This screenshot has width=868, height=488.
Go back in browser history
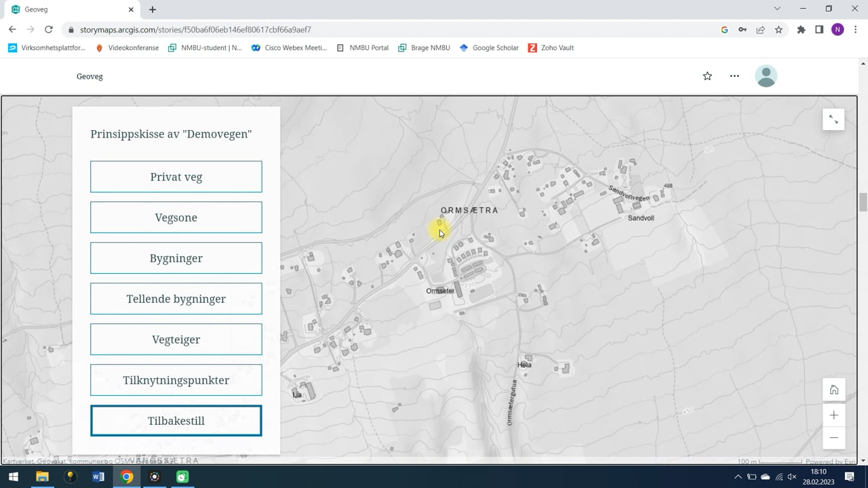12,30
